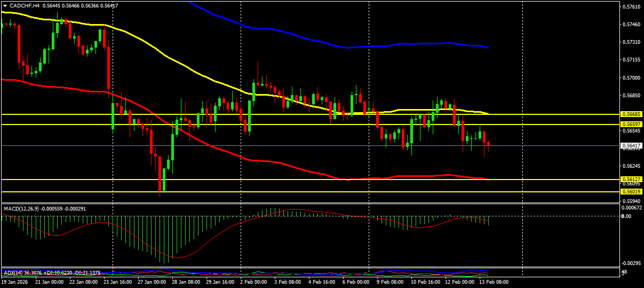Screen dimensions: 644x288
Task: Click the 13 Feb 08:00 time label
Action: (x=494, y=282)
